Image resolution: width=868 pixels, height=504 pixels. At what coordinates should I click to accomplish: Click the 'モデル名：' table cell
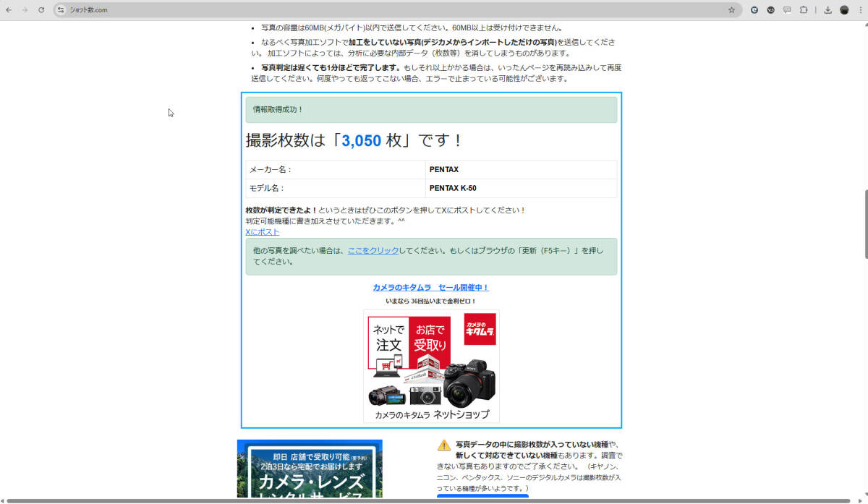pyautogui.click(x=336, y=188)
